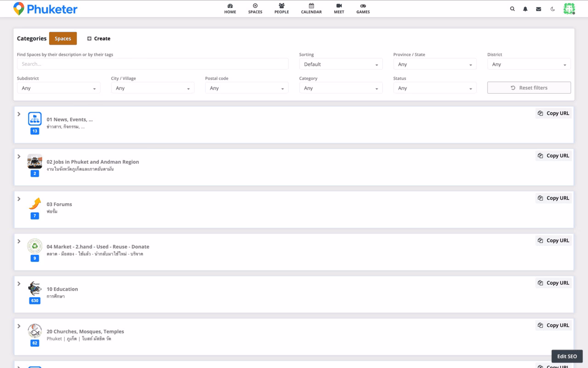Expand the 01 News, Events row
The image size is (588, 368).
coord(19,114)
